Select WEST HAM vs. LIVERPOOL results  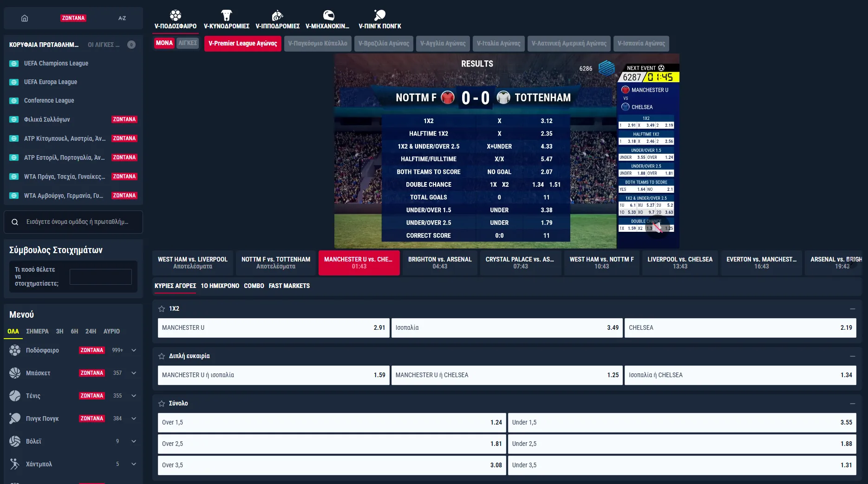[x=193, y=263]
